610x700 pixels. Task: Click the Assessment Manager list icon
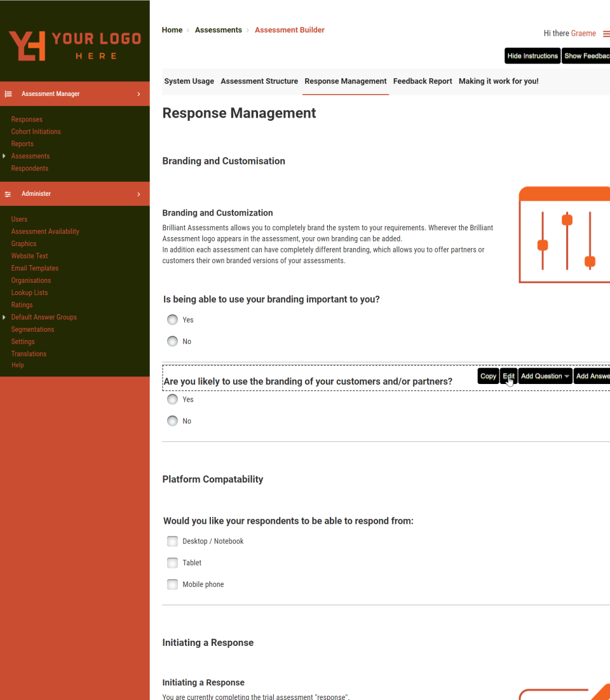tap(8, 93)
